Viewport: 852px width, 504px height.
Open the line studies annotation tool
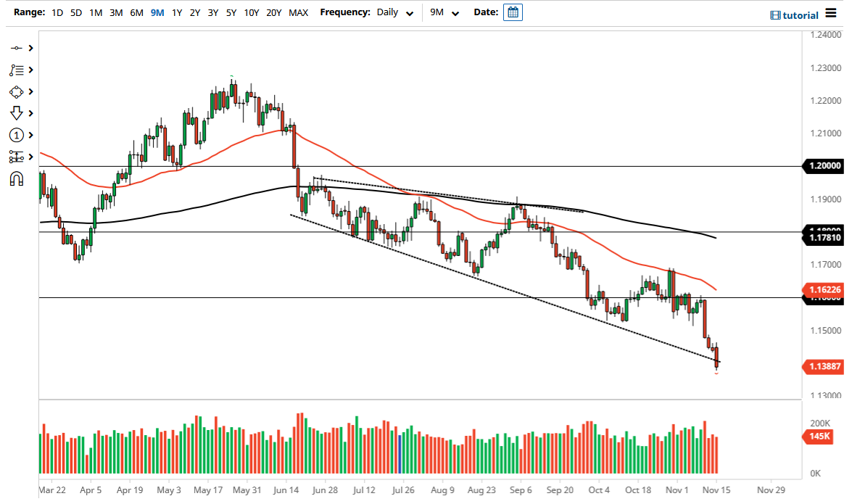17,70
